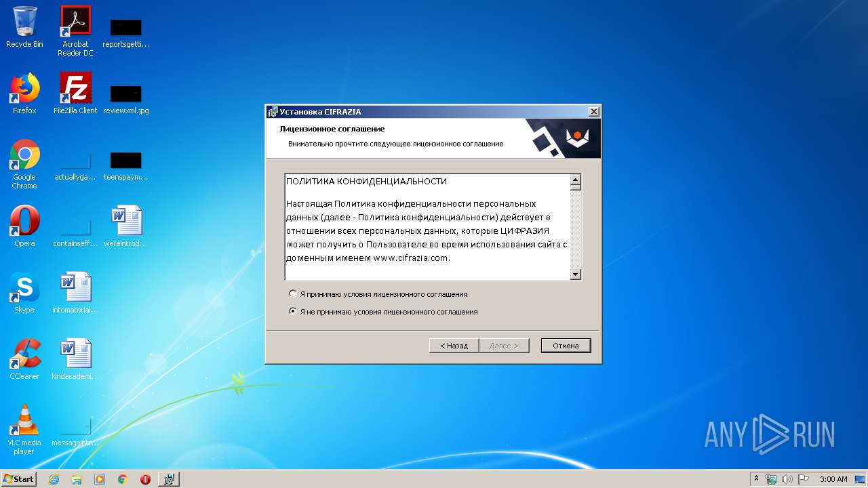Launch Skype from the desktop
The height and width of the screenshot is (488, 868).
(24, 293)
